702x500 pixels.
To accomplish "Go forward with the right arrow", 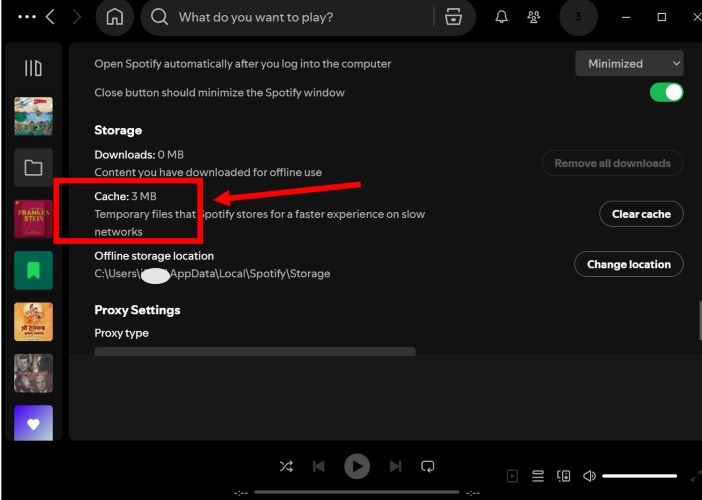I will (x=77, y=17).
